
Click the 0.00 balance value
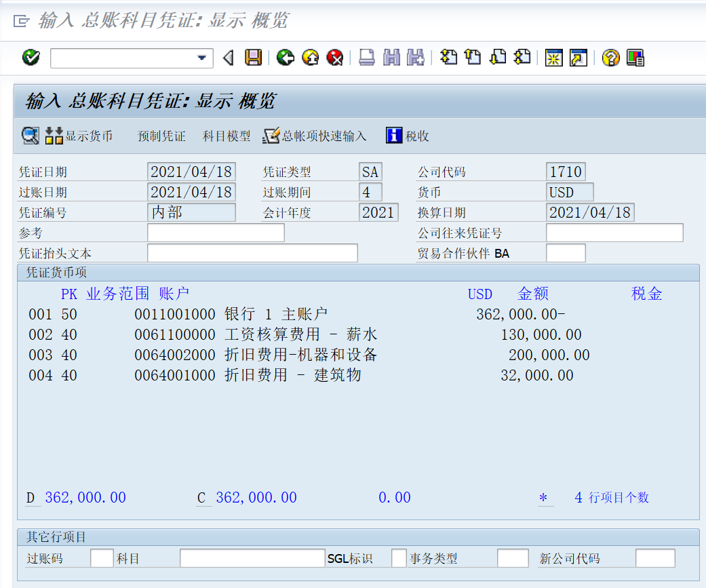tap(395, 497)
